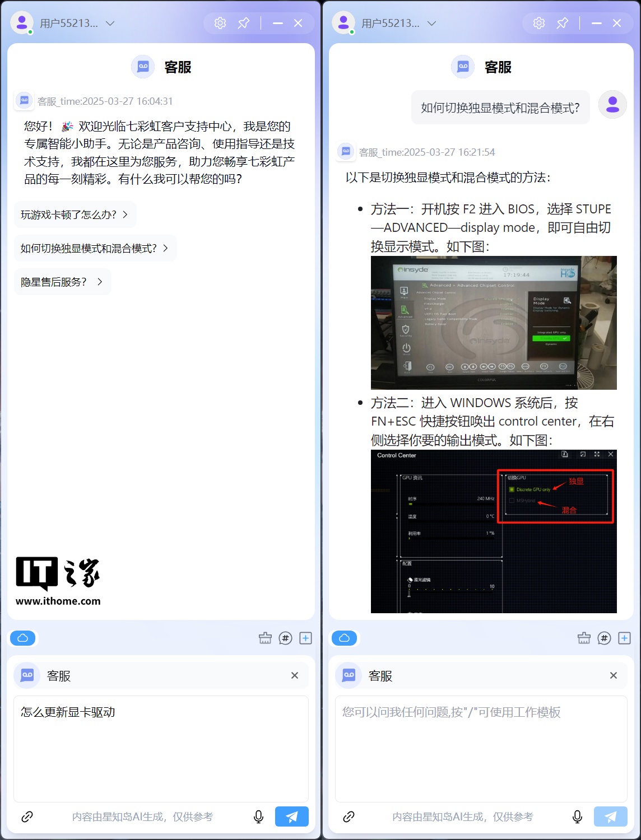Click the hashtag bubble icon in left window
This screenshot has width=641, height=840.
(x=285, y=638)
